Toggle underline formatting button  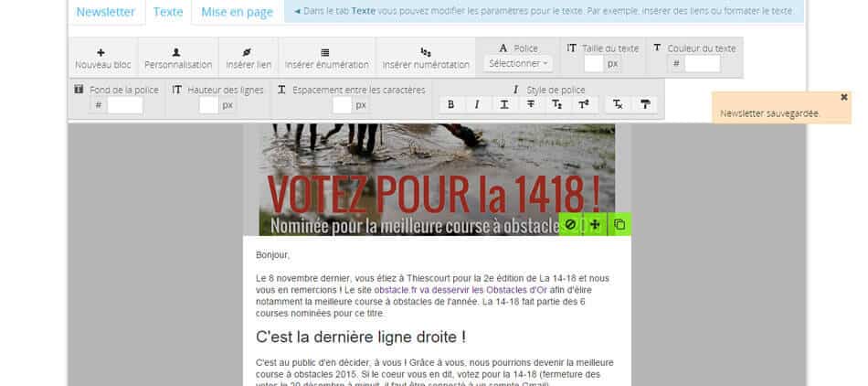pos(503,104)
